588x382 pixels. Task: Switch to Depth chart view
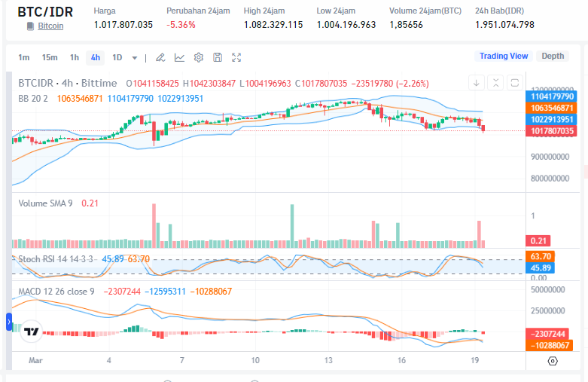coord(553,56)
